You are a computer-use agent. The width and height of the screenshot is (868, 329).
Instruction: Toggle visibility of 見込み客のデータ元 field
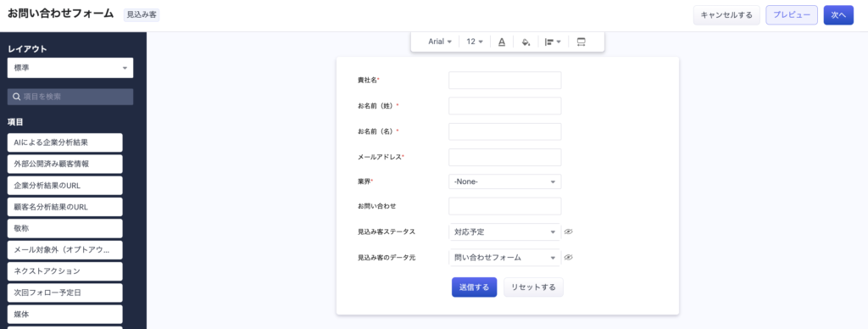pos(568,258)
